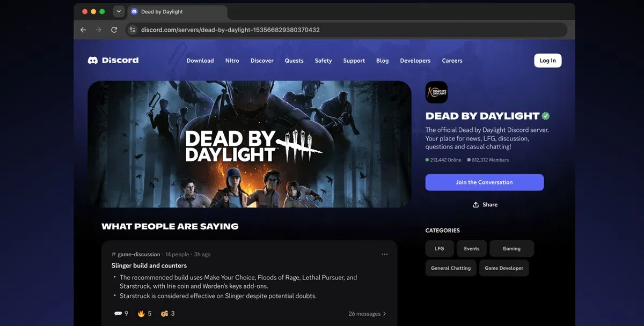Open the Careers nav link
The image size is (644, 326).
point(452,61)
